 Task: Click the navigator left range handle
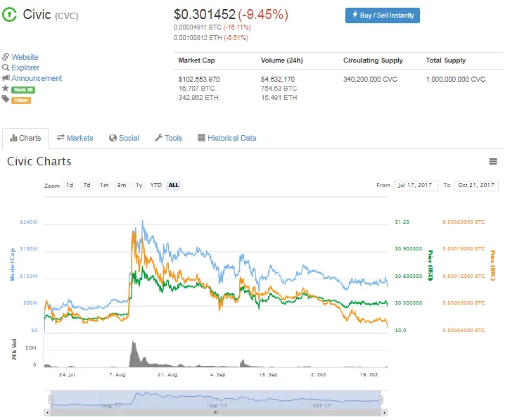coord(51,399)
